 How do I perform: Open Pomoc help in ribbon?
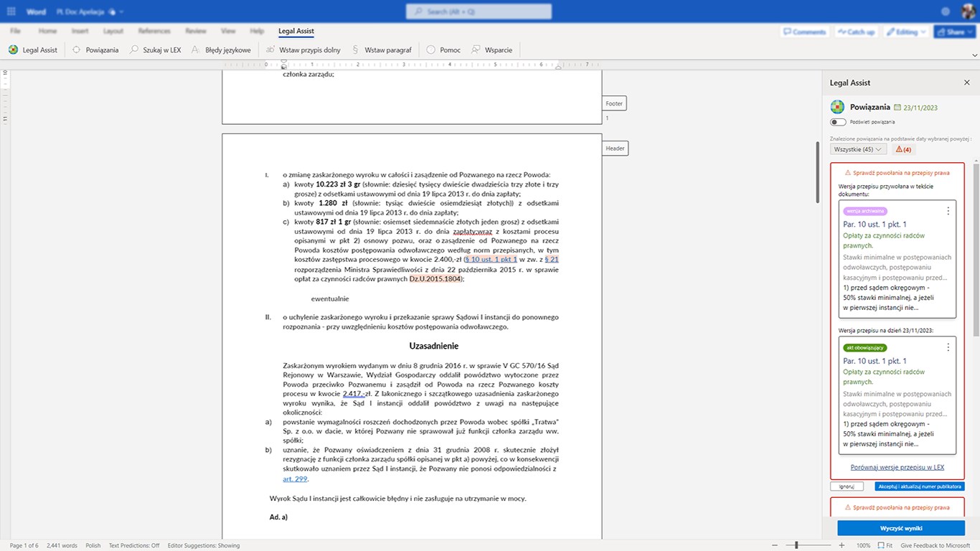click(443, 50)
